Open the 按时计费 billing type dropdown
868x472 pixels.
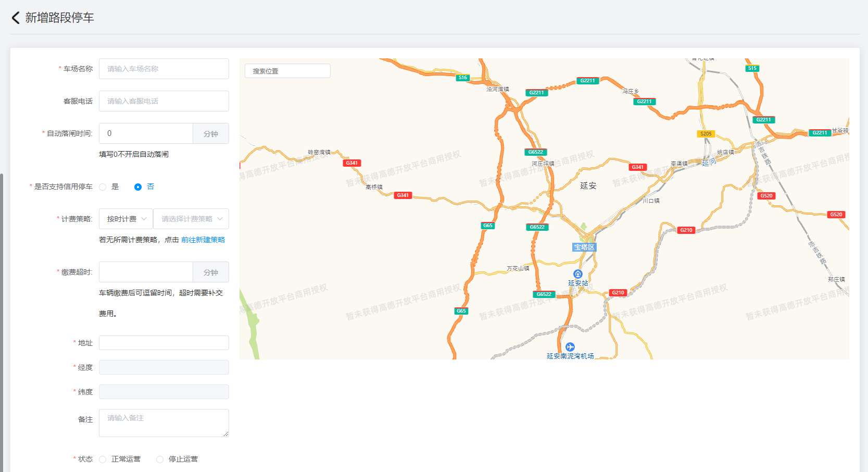[x=126, y=219]
